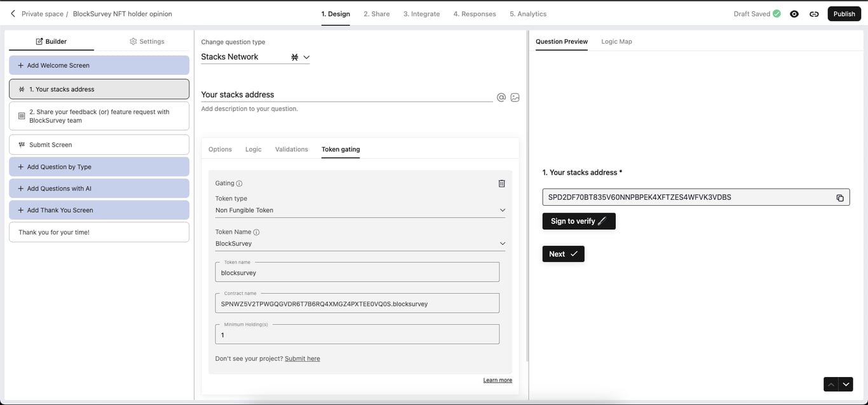Image resolution: width=868 pixels, height=405 pixels.
Task: Click the Sign to verify button
Action: pos(578,221)
